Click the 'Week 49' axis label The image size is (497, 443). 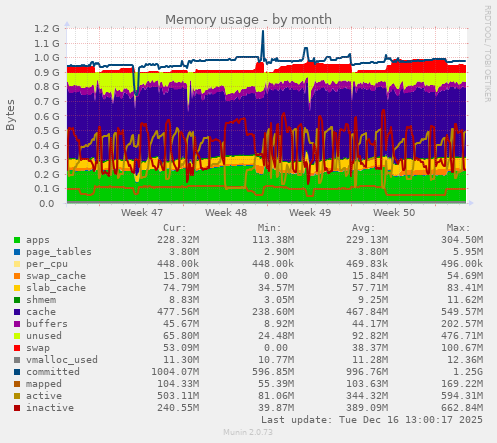coord(310,213)
